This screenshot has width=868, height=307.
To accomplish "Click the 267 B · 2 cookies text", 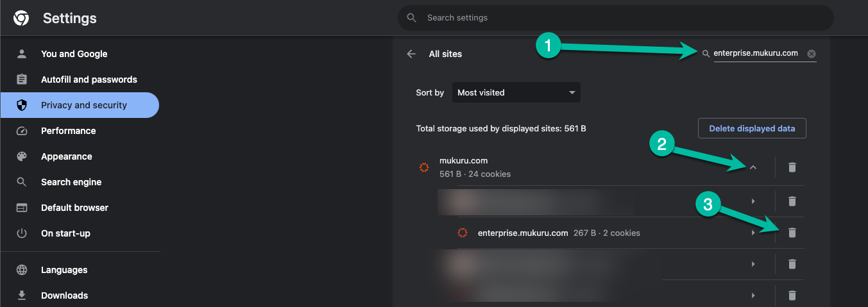I will 606,233.
